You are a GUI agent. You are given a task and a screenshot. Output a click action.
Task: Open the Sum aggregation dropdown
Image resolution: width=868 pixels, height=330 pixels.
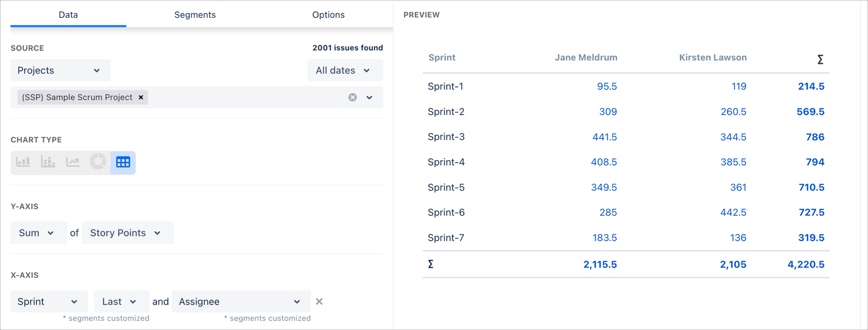coord(38,233)
